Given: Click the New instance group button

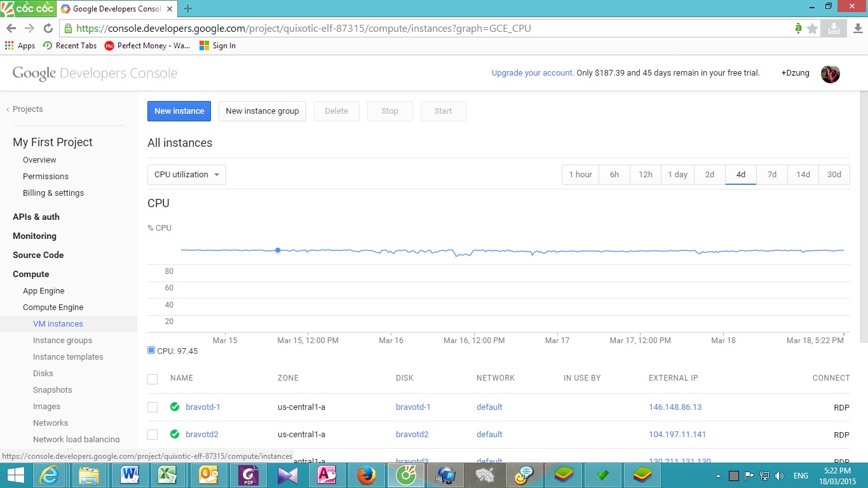Looking at the screenshot, I should [x=262, y=111].
